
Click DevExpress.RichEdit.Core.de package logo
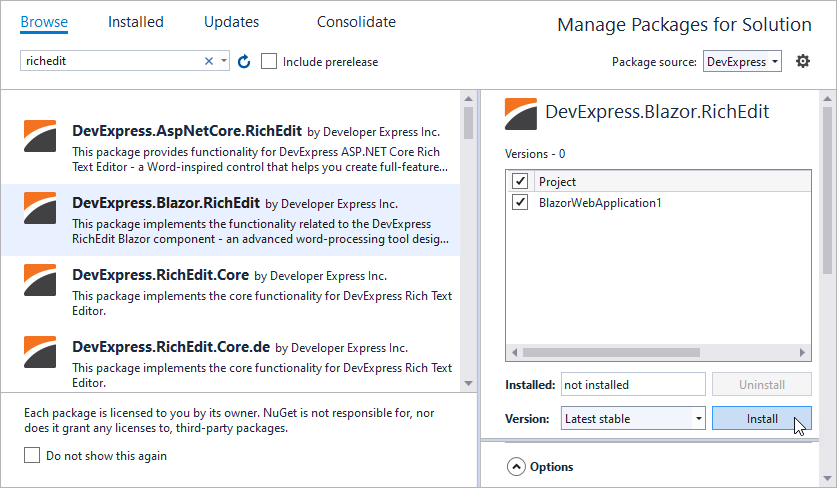(40, 352)
